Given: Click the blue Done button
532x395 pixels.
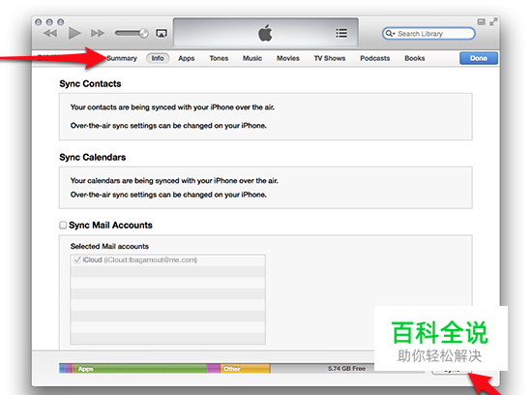Looking at the screenshot, I should (479, 58).
